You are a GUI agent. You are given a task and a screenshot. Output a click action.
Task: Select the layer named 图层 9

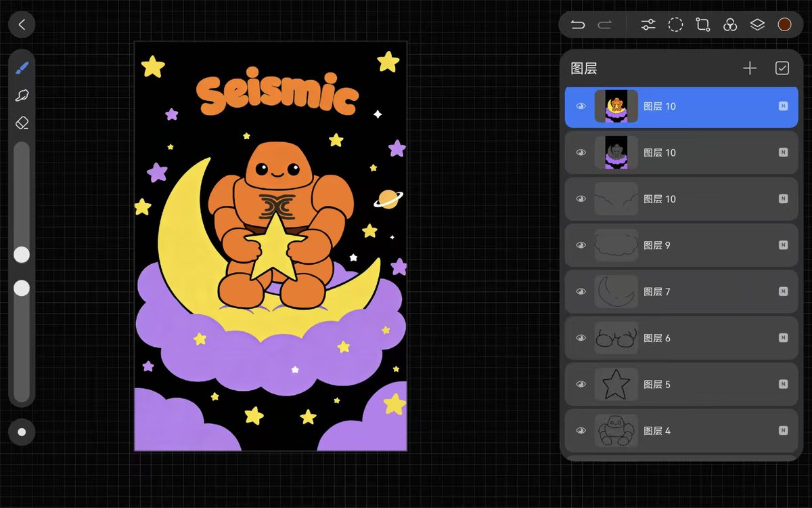(x=681, y=245)
